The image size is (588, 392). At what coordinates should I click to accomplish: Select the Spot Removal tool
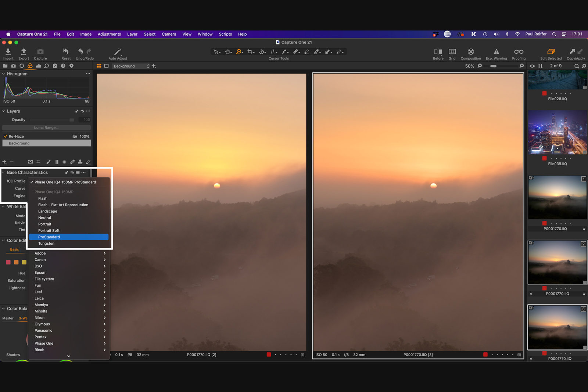[x=296, y=51]
